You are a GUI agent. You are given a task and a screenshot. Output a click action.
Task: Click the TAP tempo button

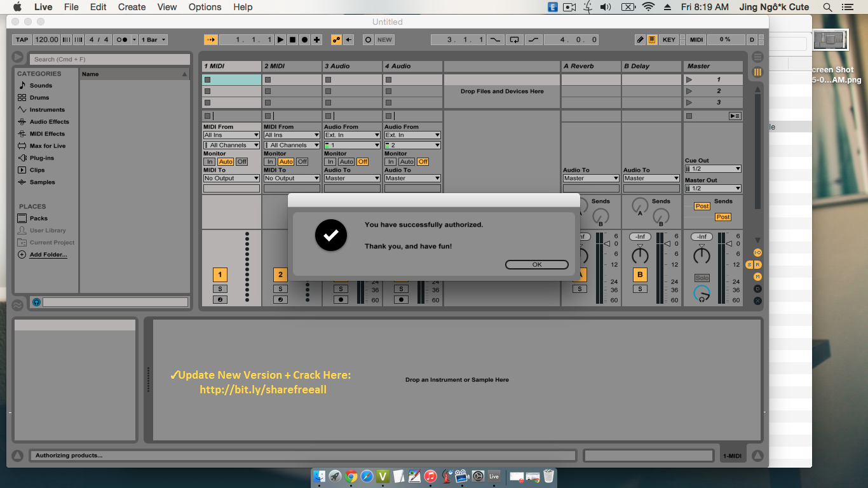[x=22, y=39]
